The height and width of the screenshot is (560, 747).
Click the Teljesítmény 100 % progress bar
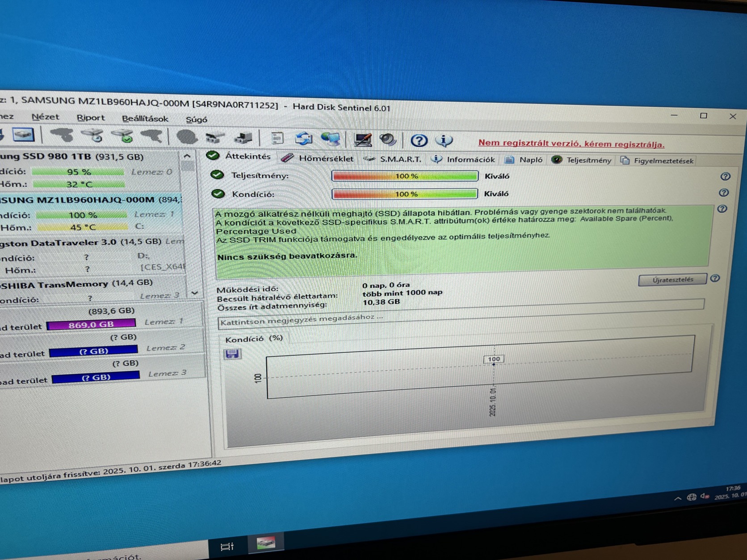pyautogui.click(x=405, y=176)
